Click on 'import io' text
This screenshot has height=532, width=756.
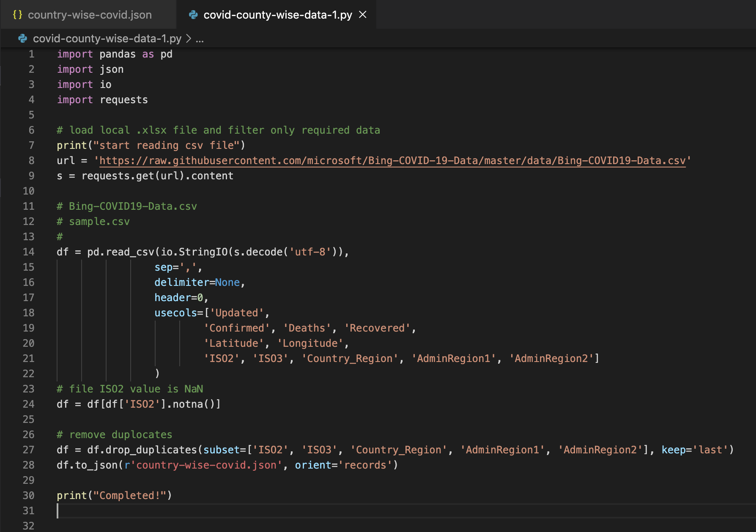pos(84,85)
